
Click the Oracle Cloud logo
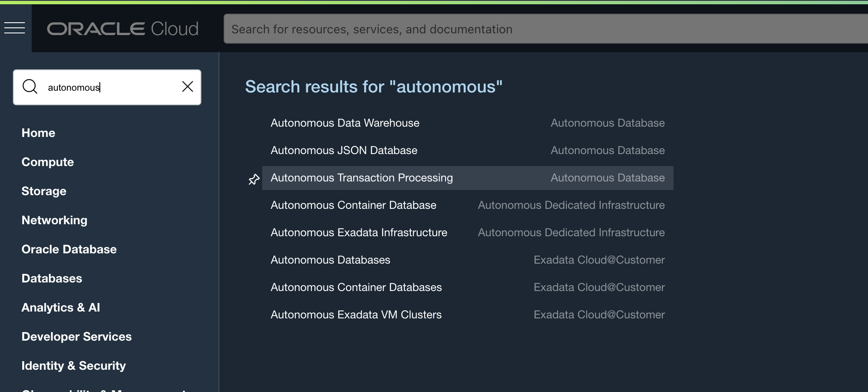pyautogui.click(x=123, y=29)
